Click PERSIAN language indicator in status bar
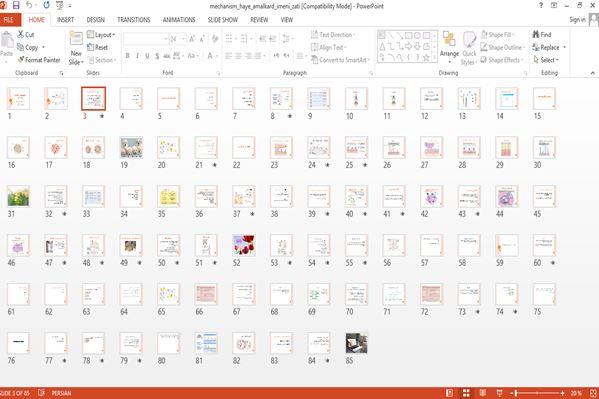Image resolution: width=599 pixels, height=399 pixels. (61, 393)
